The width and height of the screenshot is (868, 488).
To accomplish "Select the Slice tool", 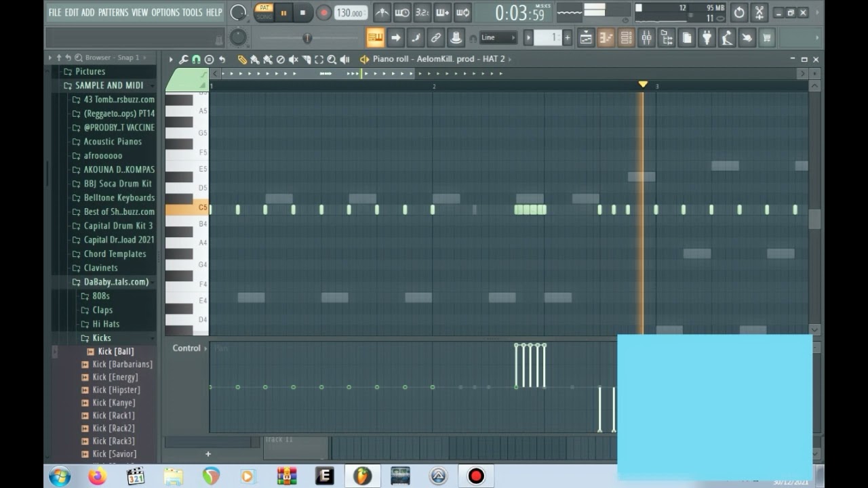I will pyautogui.click(x=307, y=60).
